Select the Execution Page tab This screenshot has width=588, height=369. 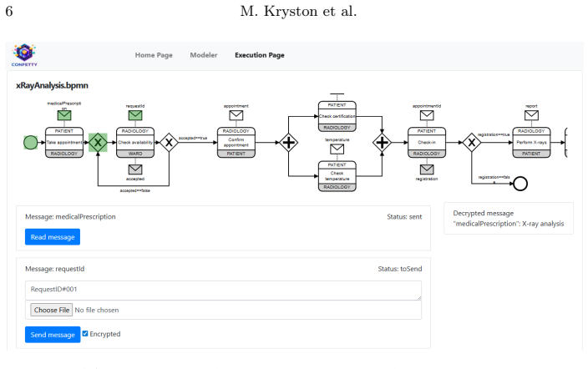click(260, 55)
